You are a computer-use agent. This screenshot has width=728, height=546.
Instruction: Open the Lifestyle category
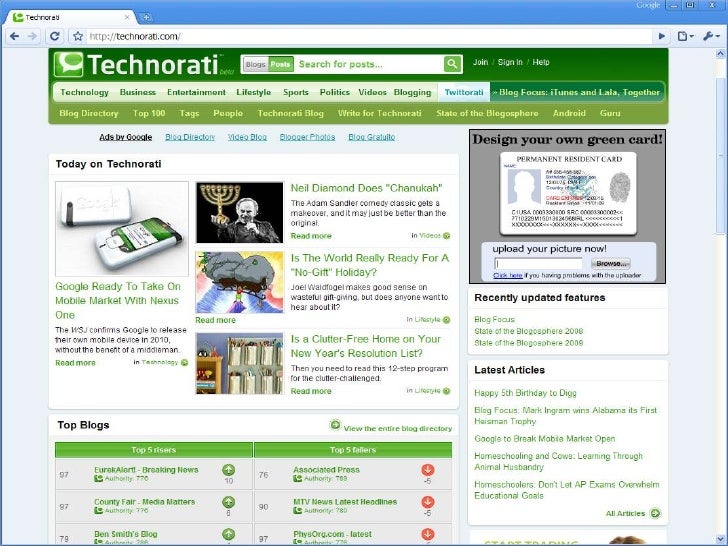click(x=254, y=92)
